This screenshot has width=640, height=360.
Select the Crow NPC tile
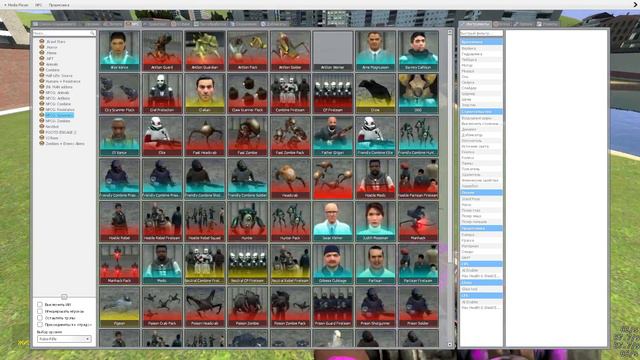click(x=375, y=93)
